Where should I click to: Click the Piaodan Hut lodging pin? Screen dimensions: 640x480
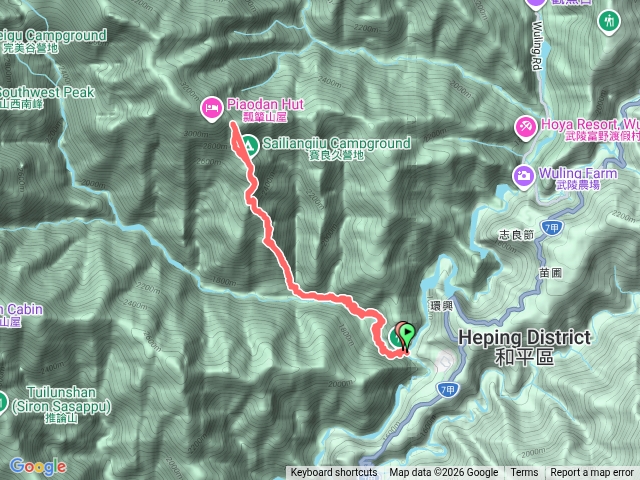212,108
